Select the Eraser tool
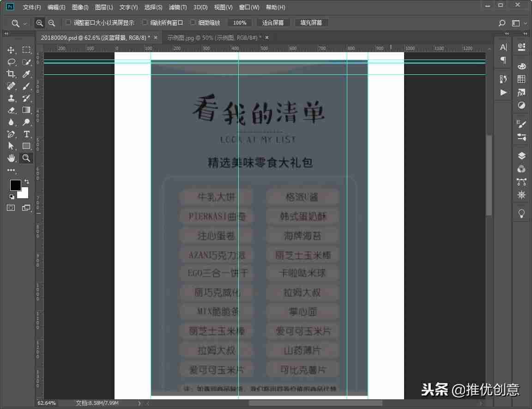The width and height of the screenshot is (532, 409). click(11, 110)
